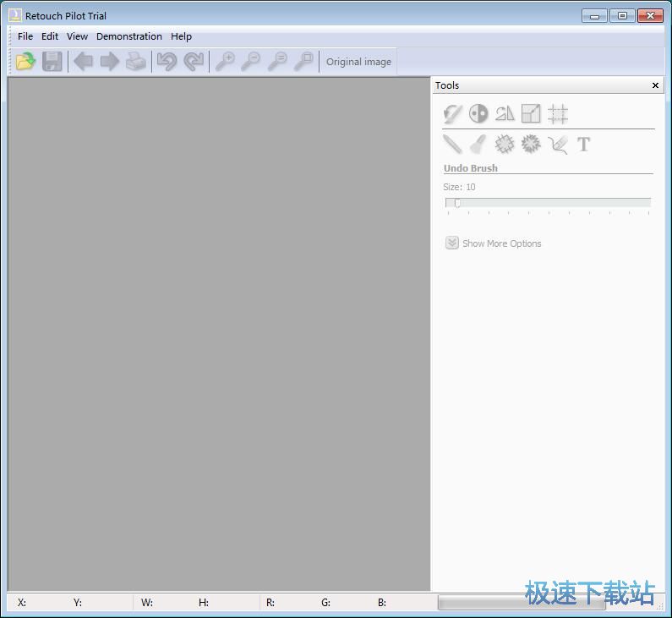Click the Zoom In magnifier icon

tap(225, 61)
